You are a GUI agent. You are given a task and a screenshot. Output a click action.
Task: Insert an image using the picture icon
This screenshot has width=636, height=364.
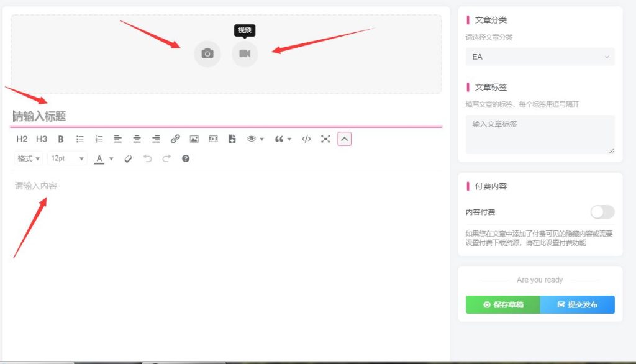coord(194,139)
